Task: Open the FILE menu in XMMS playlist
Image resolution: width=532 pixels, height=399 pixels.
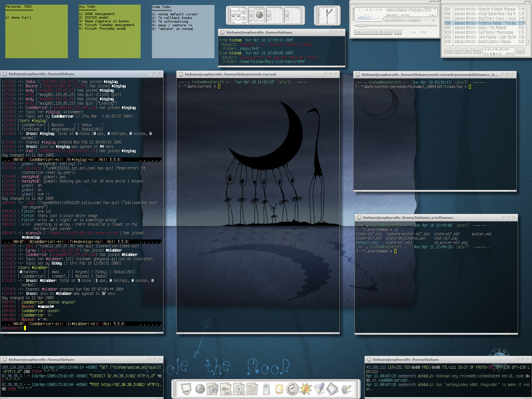Action: (448, 51)
